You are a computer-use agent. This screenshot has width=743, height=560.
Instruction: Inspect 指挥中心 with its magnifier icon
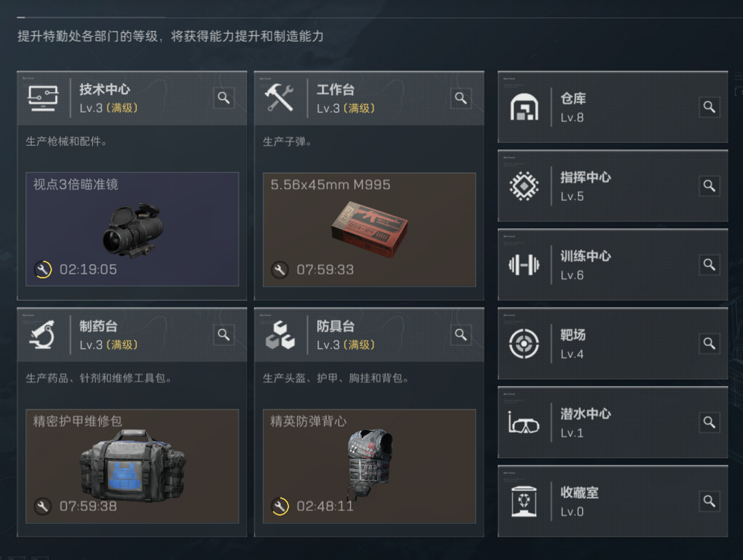pos(709,186)
